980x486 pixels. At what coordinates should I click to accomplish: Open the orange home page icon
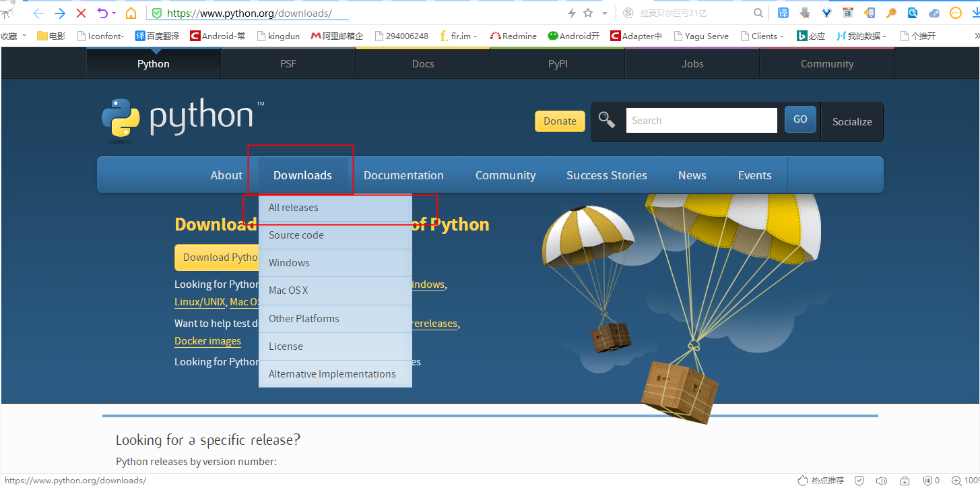(131, 13)
